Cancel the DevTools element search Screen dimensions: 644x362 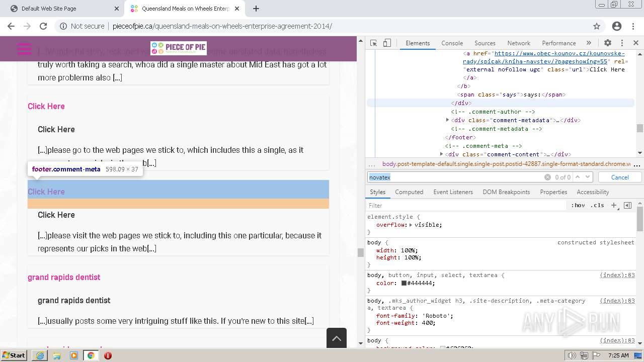[620, 177]
